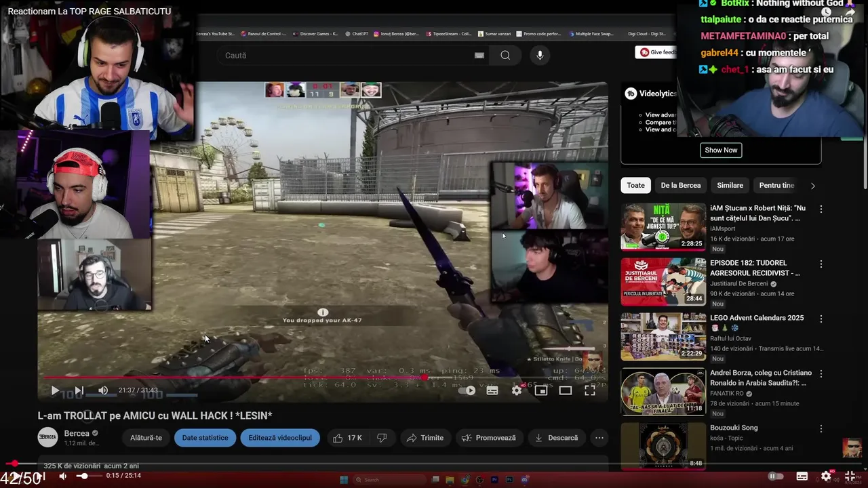Screen dimensions: 868x488
Task: Open the Bercea's YouTube St... bookmark
Action: 216,33
